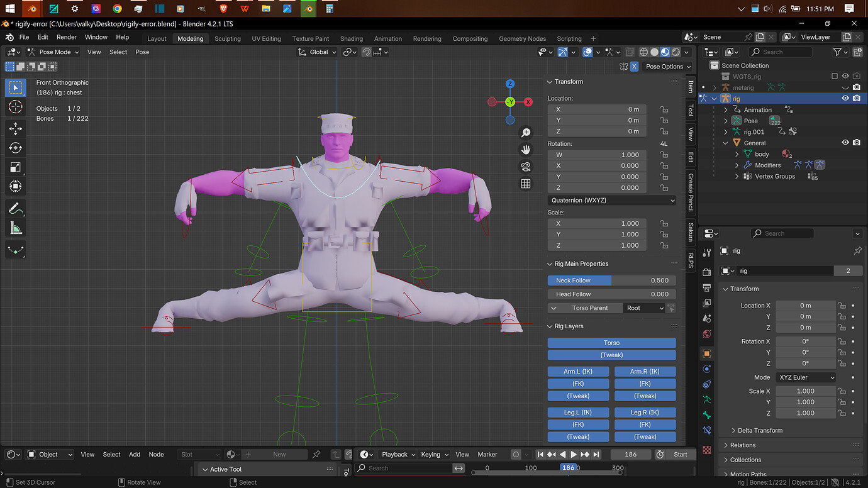Expand the Relations panel
This screenshot has width=868, height=488.
pos(743,445)
